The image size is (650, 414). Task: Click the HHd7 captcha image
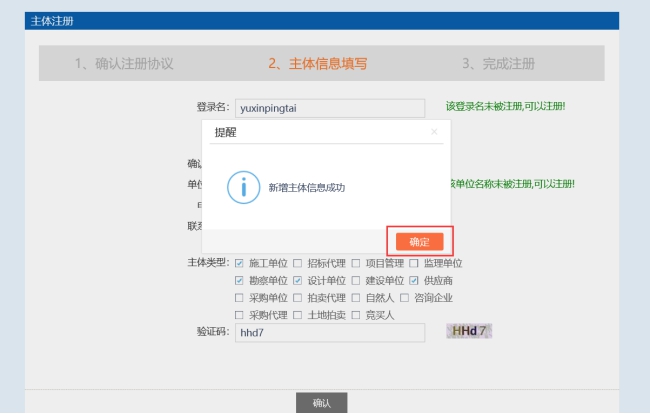[x=468, y=331]
